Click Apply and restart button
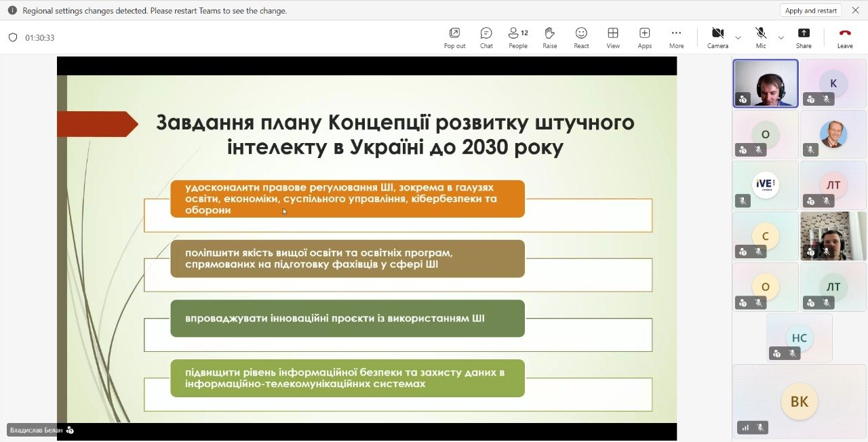This screenshot has height=442, width=868. [811, 10]
